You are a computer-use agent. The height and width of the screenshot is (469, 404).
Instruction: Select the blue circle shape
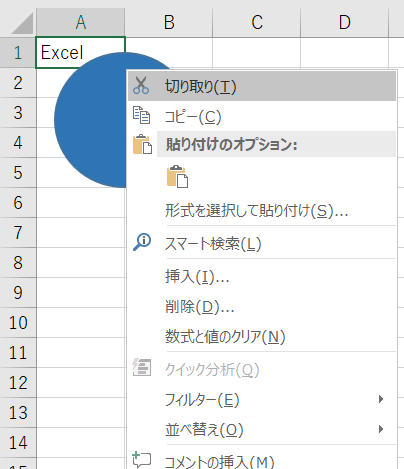point(90,127)
